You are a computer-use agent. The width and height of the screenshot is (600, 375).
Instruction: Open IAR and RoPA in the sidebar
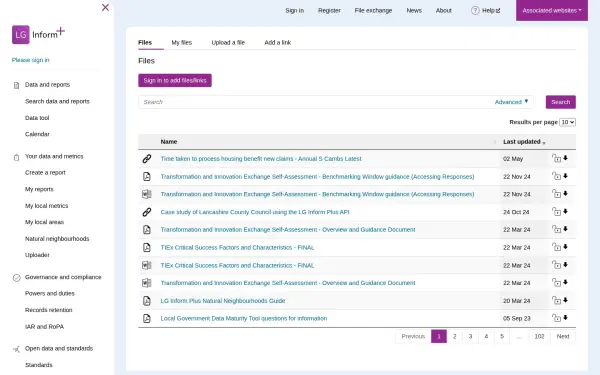(44, 327)
